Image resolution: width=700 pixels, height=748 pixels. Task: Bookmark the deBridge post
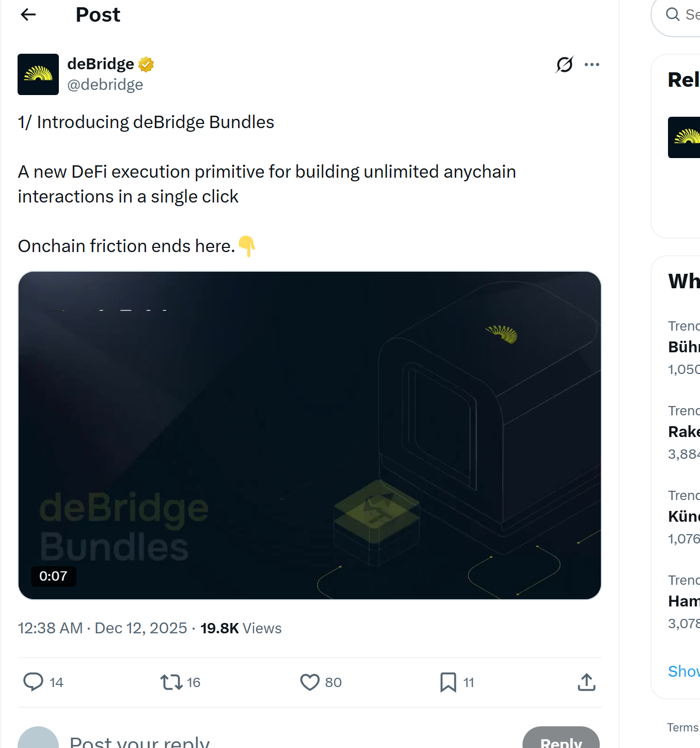click(x=448, y=682)
